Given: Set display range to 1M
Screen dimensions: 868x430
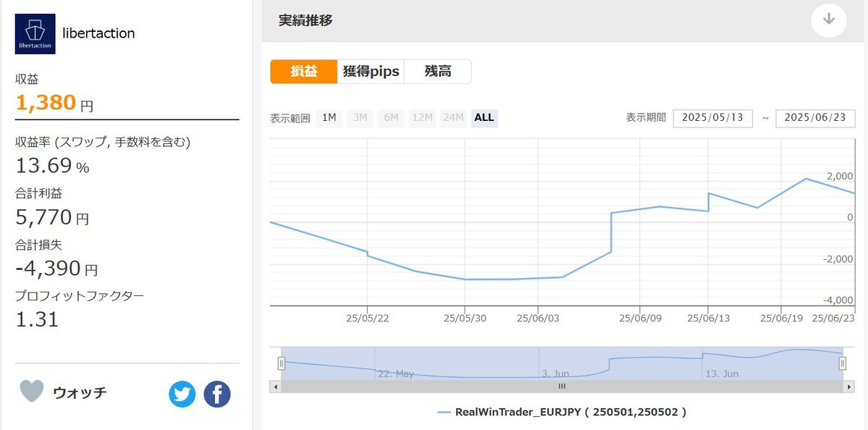Looking at the screenshot, I should (x=329, y=118).
